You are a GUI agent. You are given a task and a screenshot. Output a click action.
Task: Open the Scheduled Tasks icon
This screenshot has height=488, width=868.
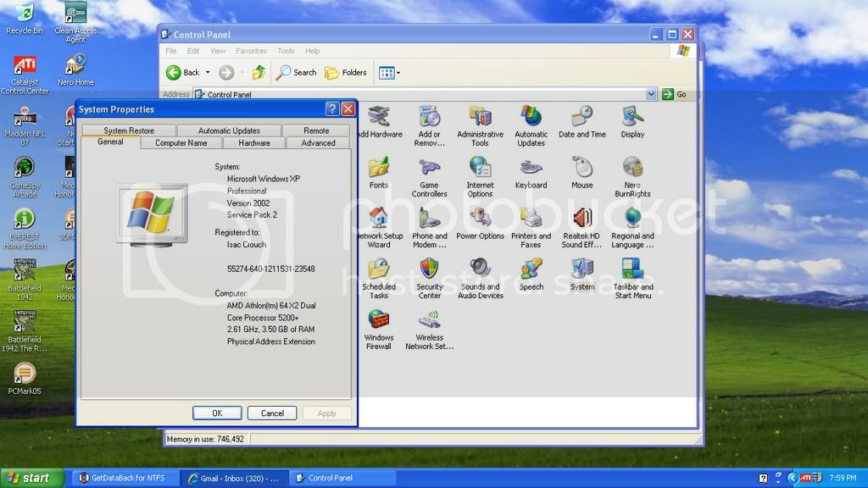point(379,279)
